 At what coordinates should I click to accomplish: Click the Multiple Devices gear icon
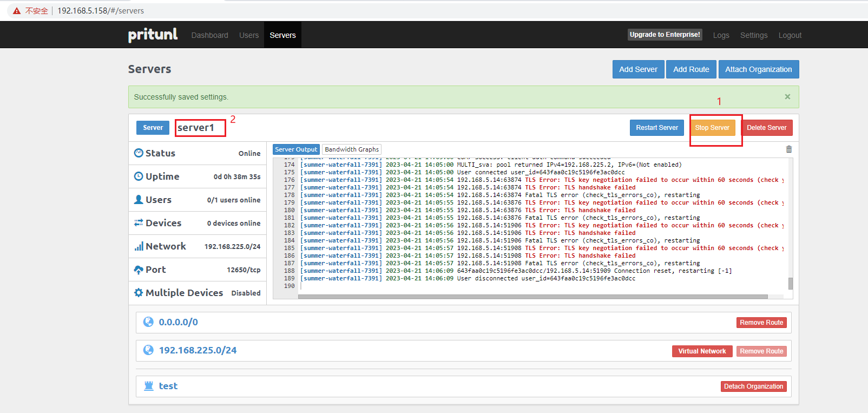(x=139, y=293)
